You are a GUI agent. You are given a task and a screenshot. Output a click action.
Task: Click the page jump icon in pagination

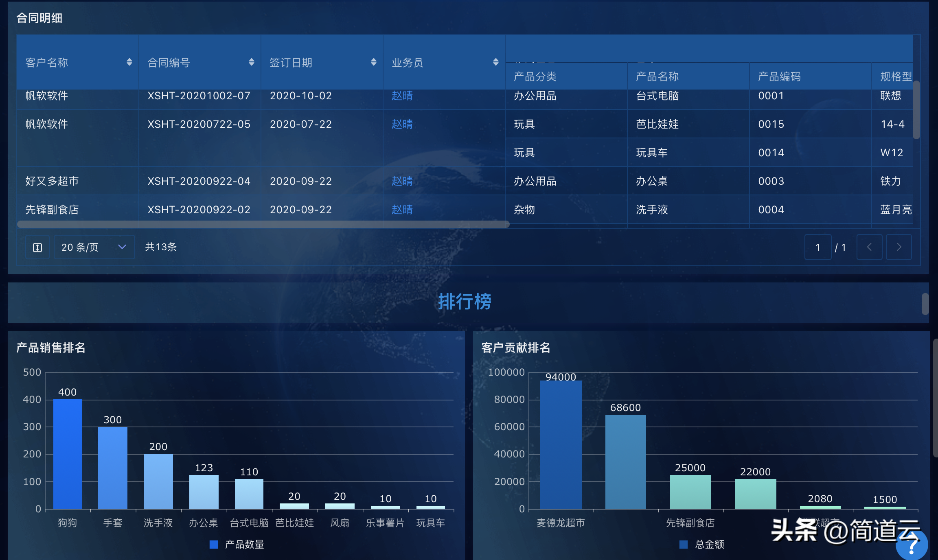click(x=37, y=247)
